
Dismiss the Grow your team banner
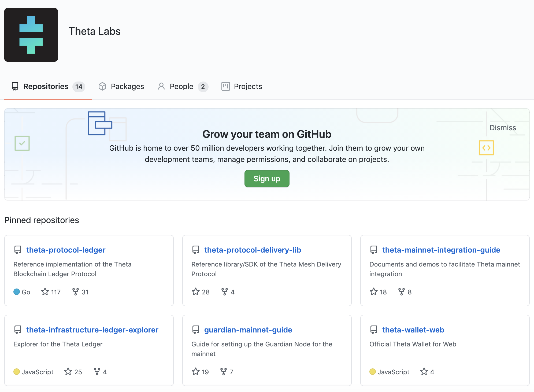pyautogui.click(x=503, y=128)
